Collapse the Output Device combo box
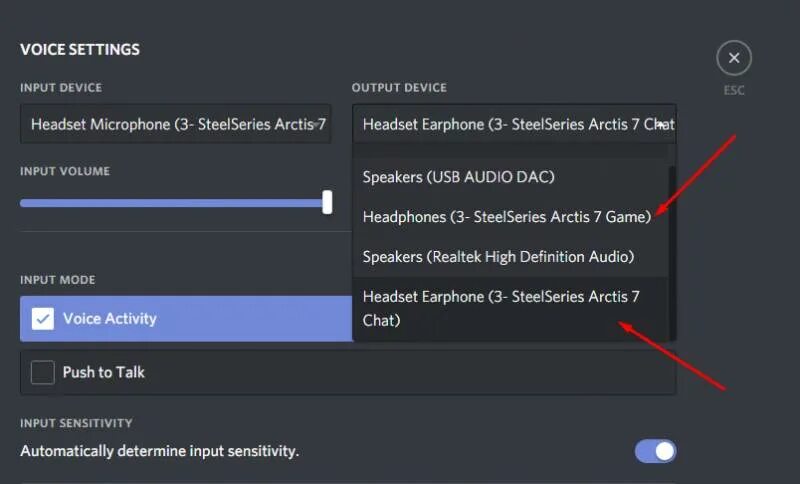800x484 pixels. [x=510, y=124]
